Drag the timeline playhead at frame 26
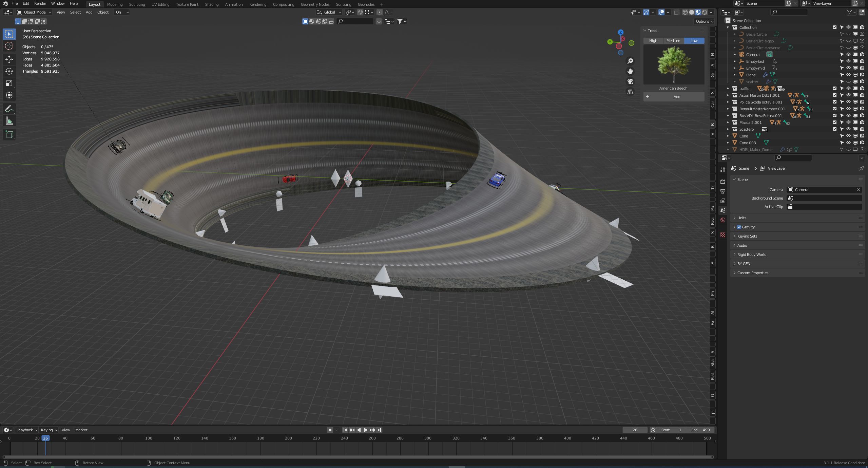868x468 pixels. [x=45, y=438]
